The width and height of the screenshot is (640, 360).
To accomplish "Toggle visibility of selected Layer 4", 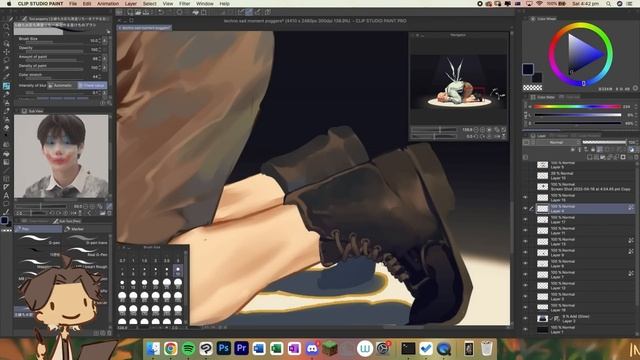I will click(525, 209).
